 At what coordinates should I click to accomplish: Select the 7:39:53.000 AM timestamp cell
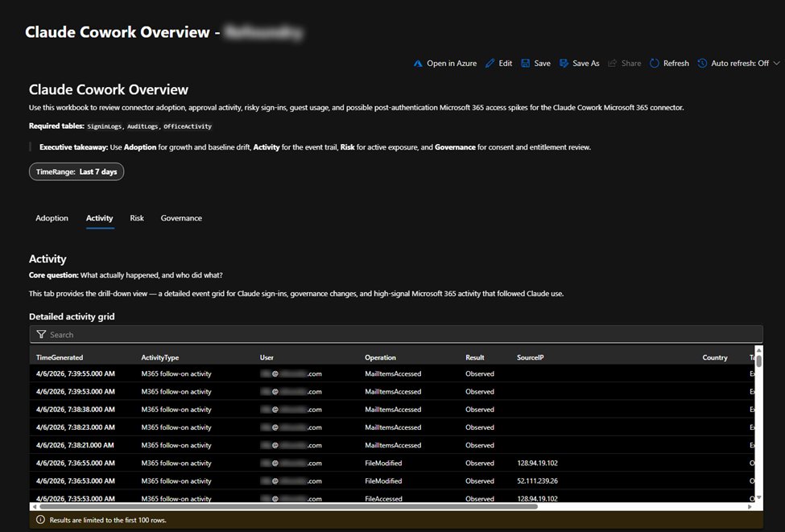[x=75, y=392]
